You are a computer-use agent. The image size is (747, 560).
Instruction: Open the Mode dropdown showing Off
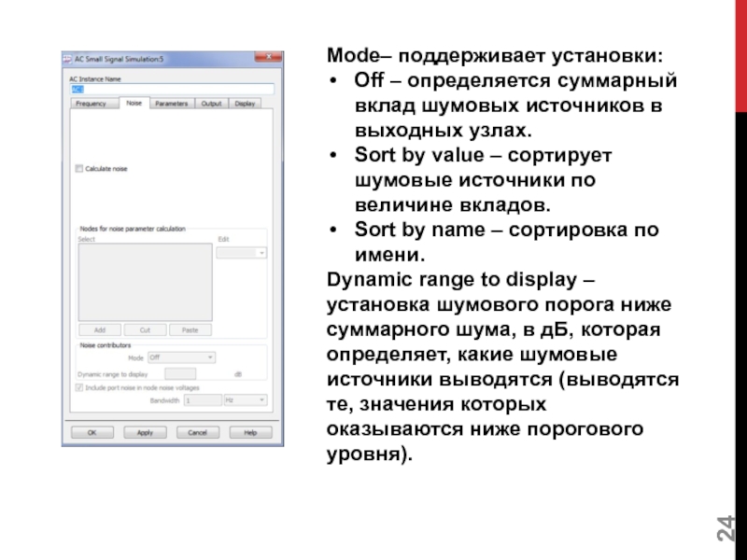click(181, 357)
